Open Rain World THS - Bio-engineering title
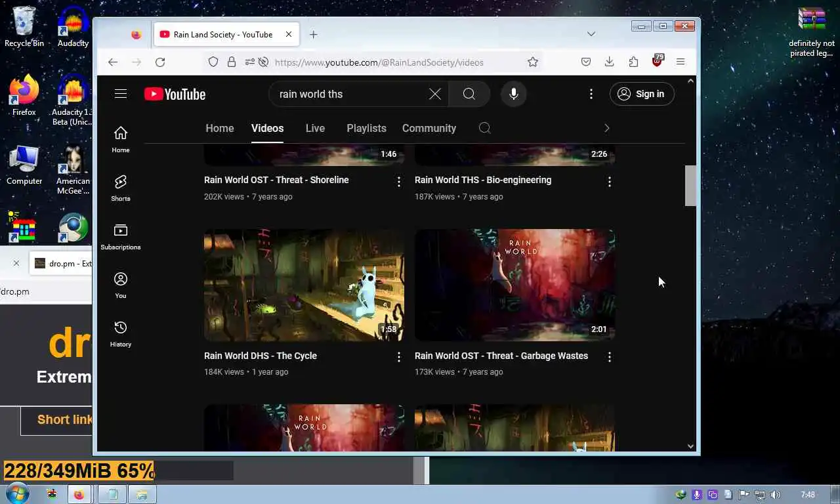840x504 pixels. [483, 180]
